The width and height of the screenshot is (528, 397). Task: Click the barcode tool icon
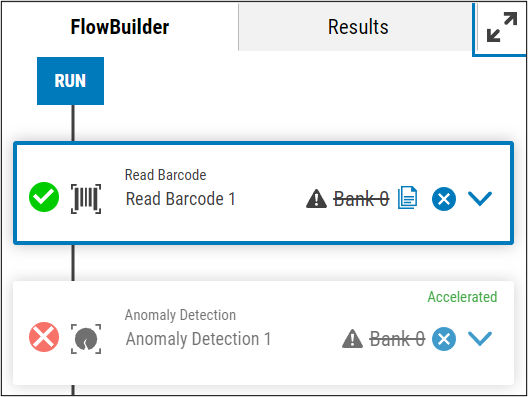86,199
